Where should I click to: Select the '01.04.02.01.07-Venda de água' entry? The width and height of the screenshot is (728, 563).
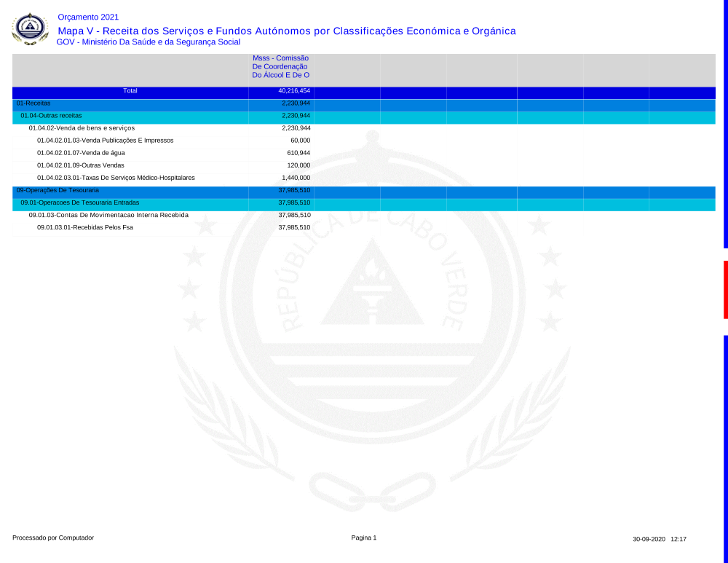(x=81, y=153)
